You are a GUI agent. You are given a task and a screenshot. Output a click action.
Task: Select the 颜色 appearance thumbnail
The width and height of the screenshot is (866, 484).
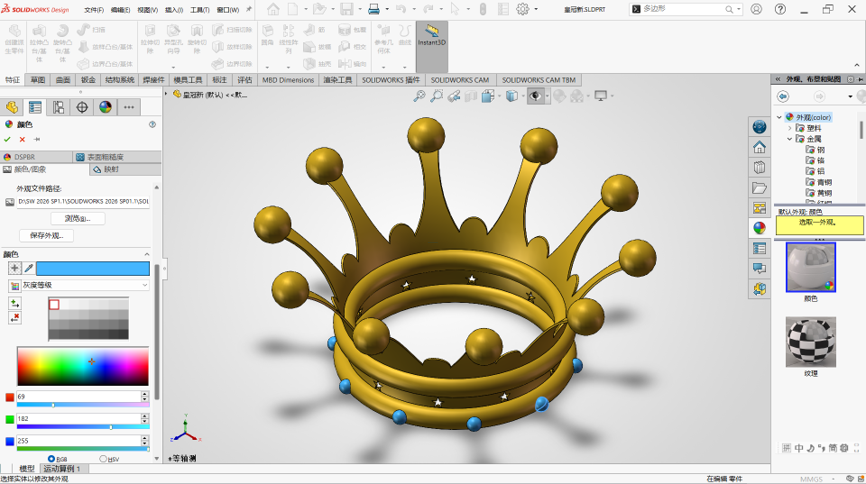(x=810, y=267)
